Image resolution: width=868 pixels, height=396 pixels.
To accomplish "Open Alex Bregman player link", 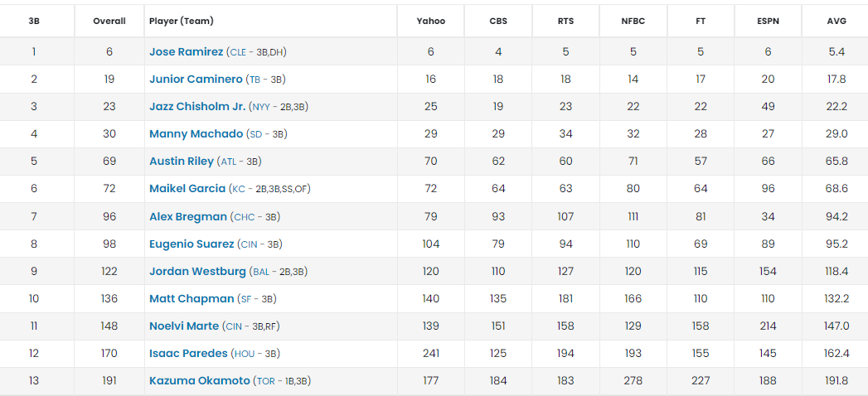I will coord(187,217).
